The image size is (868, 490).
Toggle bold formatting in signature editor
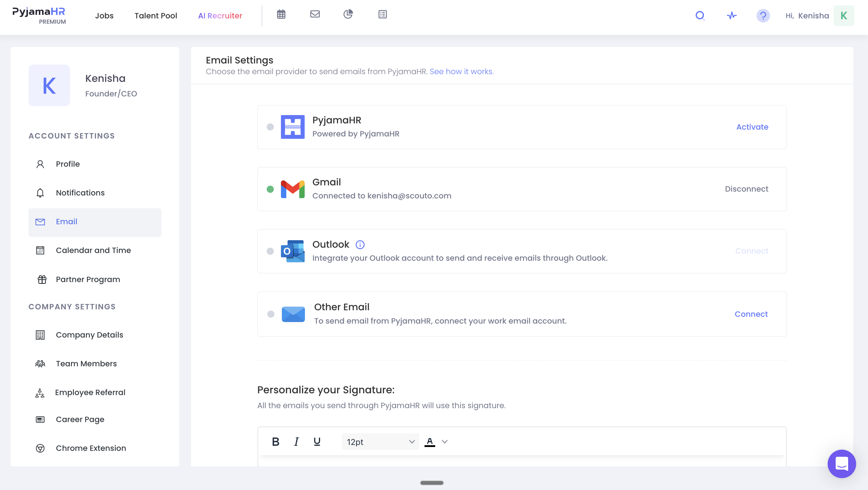[276, 442]
